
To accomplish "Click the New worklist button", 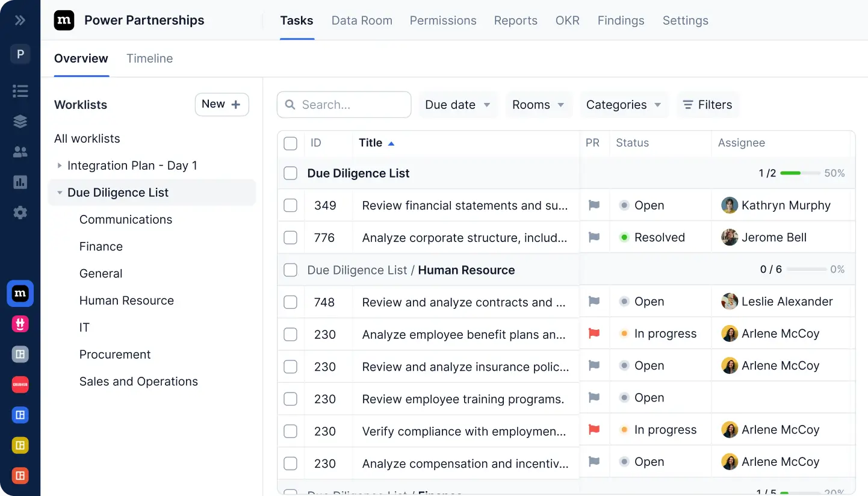I will [222, 104].
